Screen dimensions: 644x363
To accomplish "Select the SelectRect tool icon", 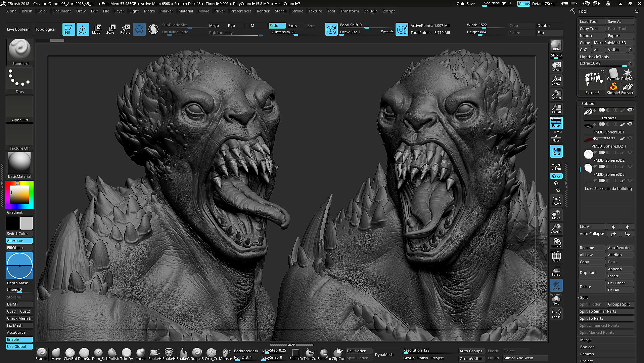I will pyautogui.click(x=296, y=354).
